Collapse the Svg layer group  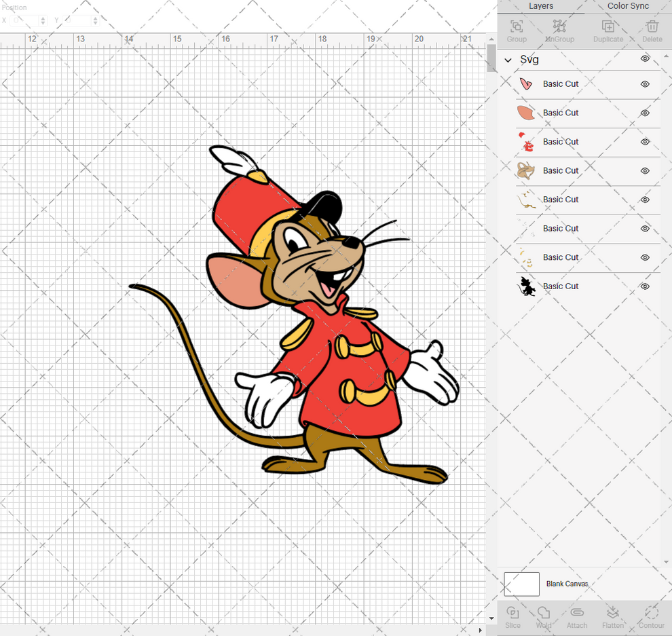507,60
